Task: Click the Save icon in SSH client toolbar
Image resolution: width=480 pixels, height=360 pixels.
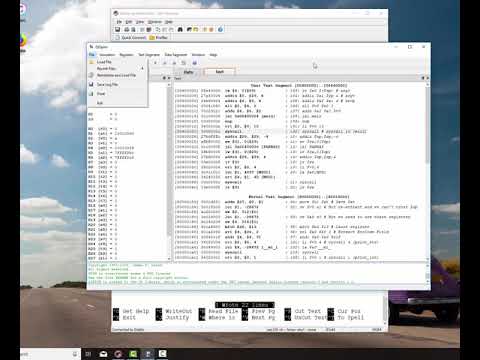Action: 117,30
